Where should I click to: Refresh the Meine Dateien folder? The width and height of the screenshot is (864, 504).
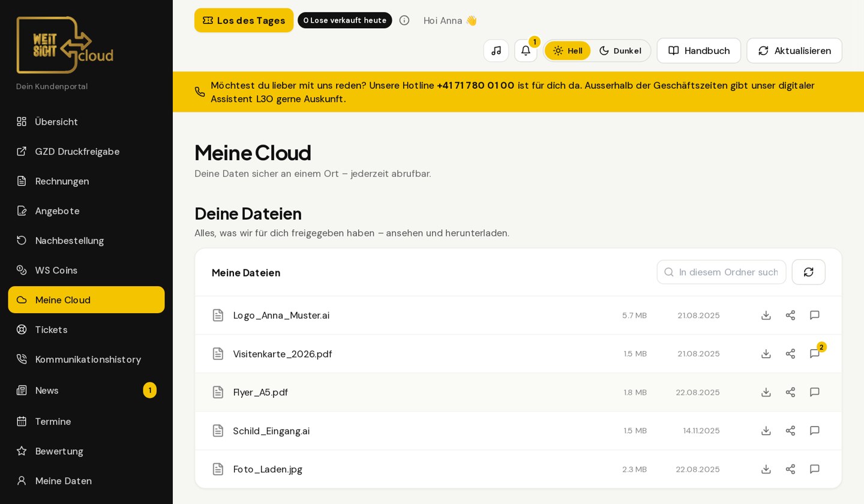tap(808, 272)
